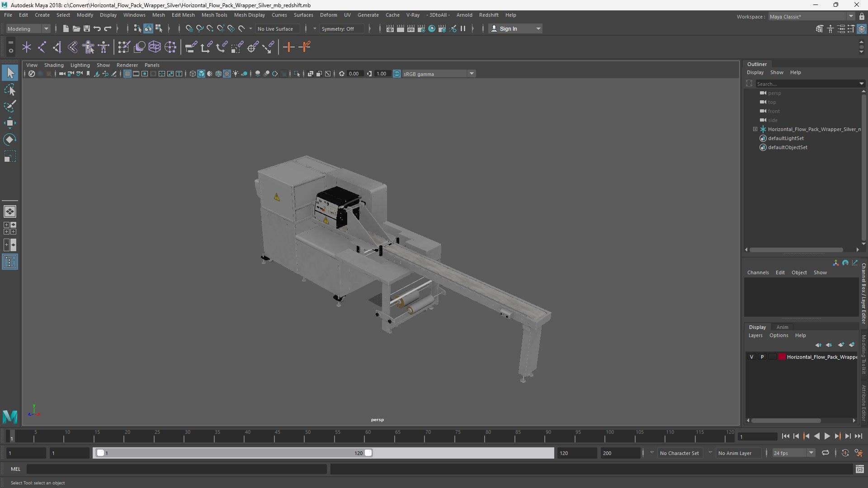
Task: Click the New Scene icon
Action: [66, 28]
